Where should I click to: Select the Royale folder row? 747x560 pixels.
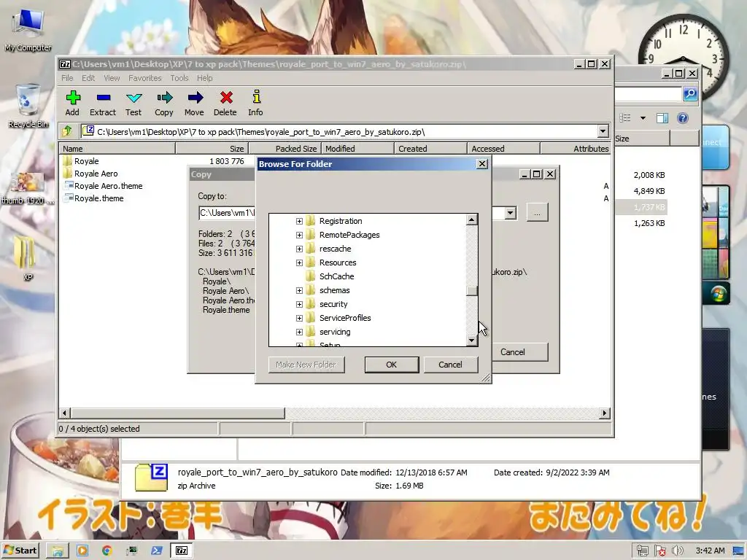(x=81, y=161)
